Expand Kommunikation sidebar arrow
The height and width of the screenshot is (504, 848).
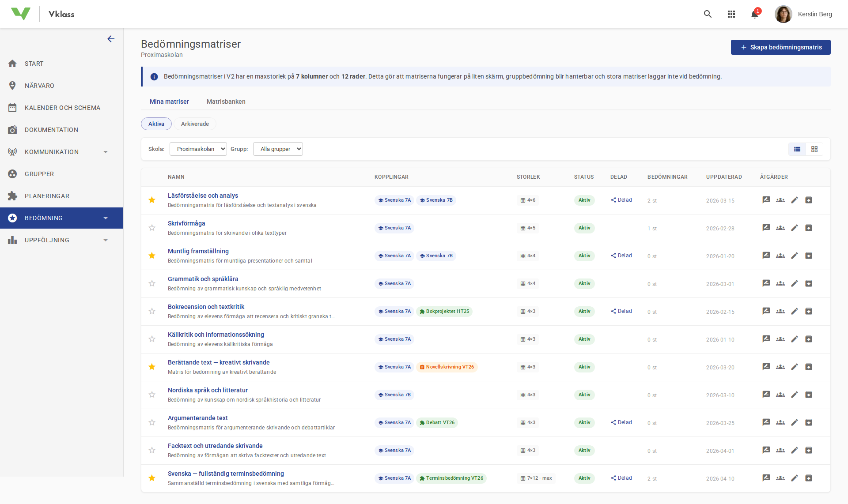[106, 152]
